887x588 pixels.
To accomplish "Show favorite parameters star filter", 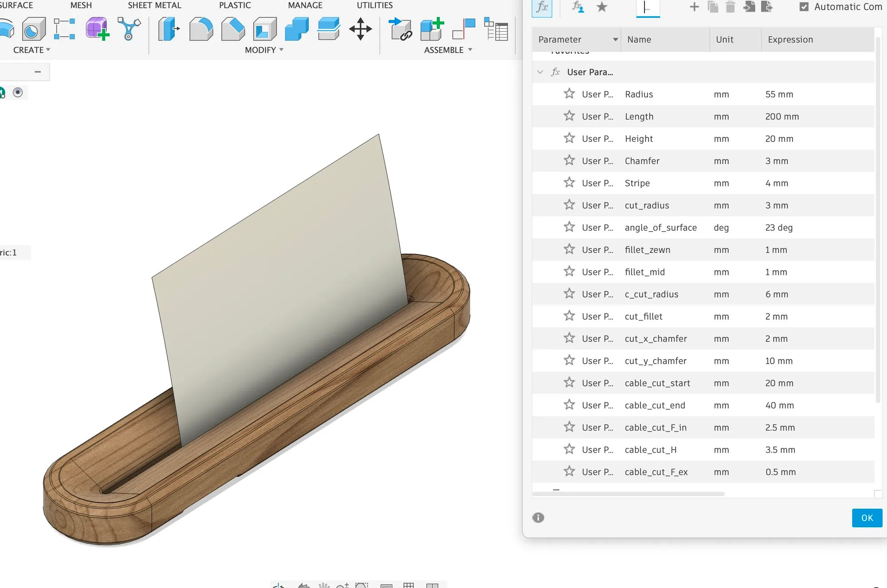I will coord(602,7).
